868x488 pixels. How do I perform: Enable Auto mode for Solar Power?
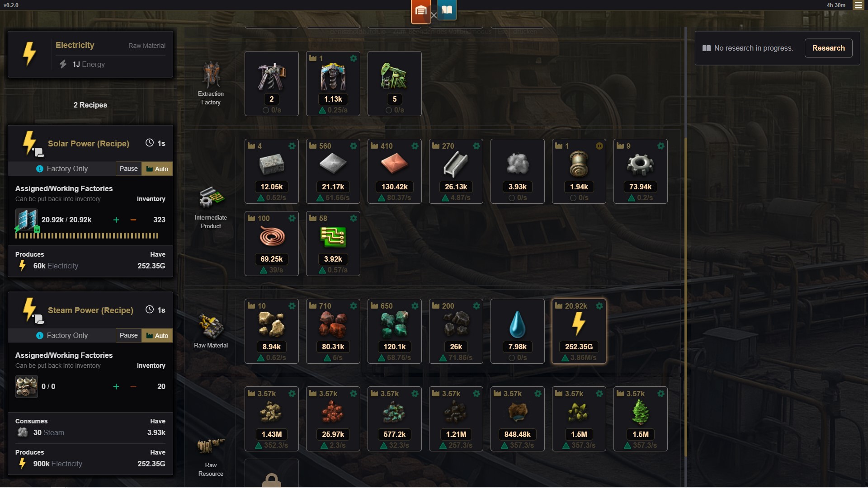click(x=157, y=169)
